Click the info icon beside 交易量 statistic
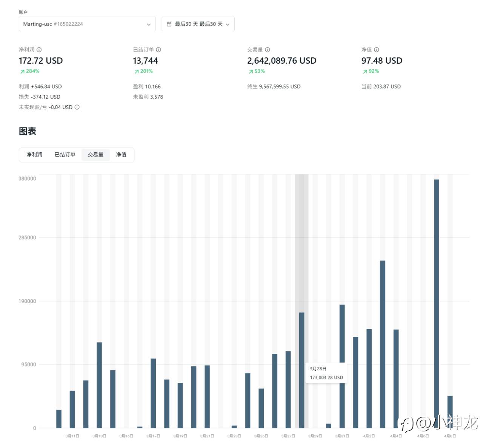483x448 pixels. (268, 50)
